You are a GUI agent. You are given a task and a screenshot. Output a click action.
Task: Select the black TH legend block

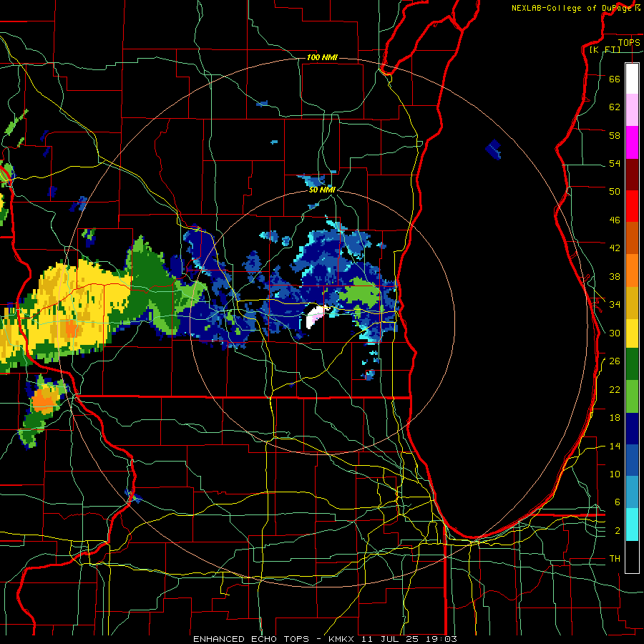tap(632, 557)
